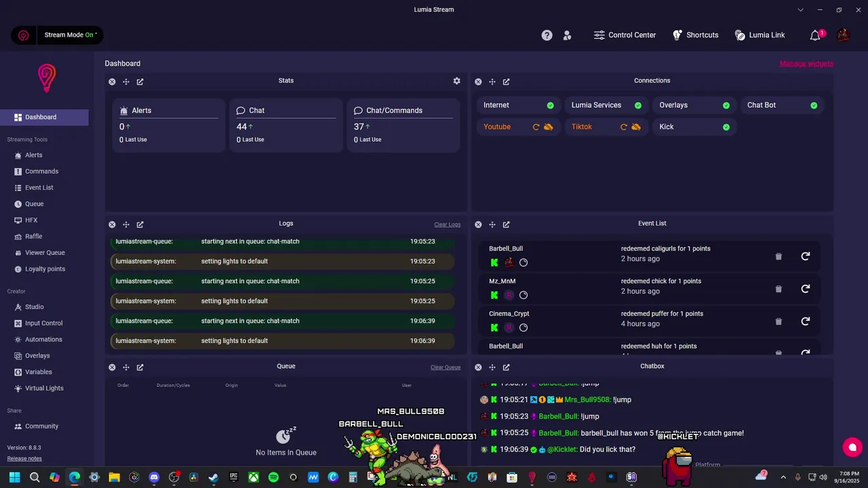Click the Clear Logs link
Image resolution: width=868 pixels, height=488 pixels.
448,224
